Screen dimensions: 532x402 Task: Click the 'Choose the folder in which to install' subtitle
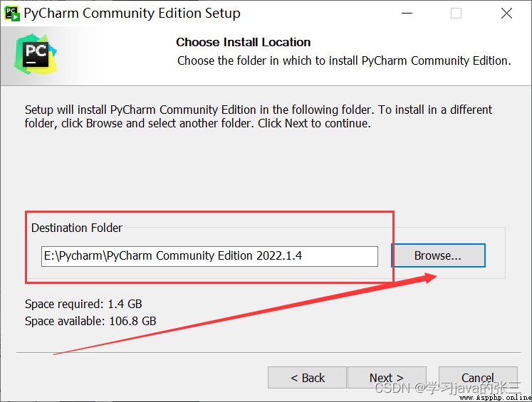344,60
